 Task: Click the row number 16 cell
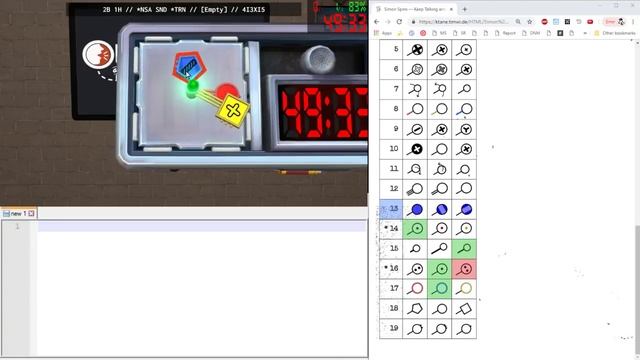pos(391,268)
